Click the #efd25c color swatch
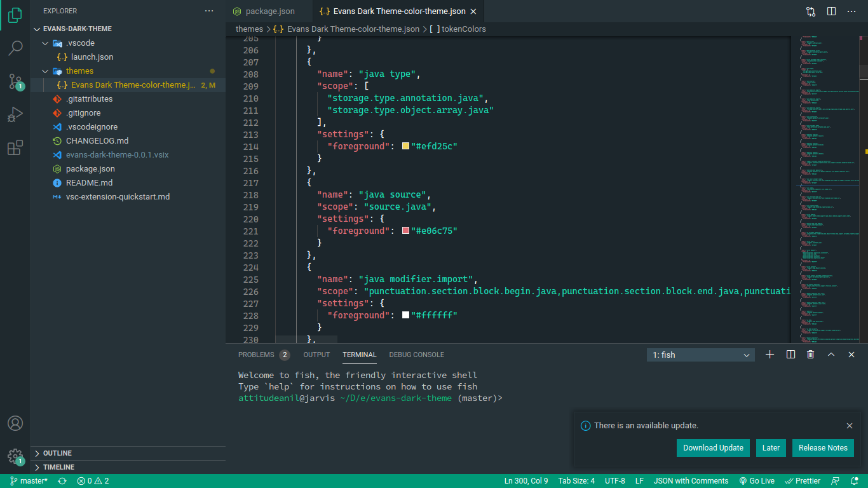 coord(406,146)
